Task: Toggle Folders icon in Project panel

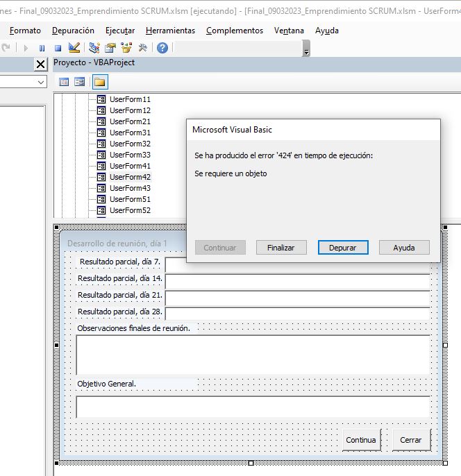Action: coord(100,82)
